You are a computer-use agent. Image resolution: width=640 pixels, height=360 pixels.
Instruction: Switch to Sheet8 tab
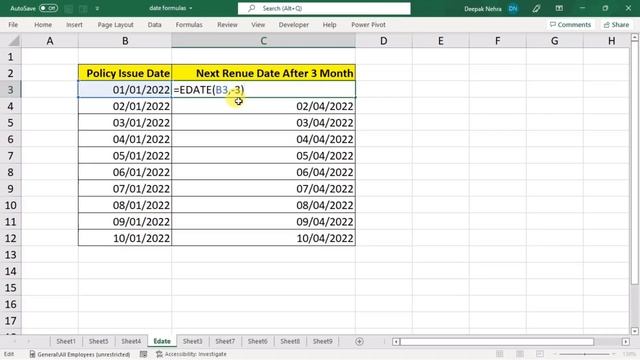tap(290, 341)
